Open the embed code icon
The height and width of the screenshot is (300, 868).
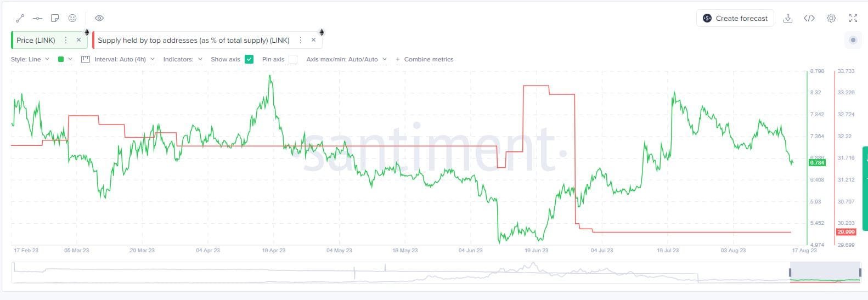(x=809, y=18)
